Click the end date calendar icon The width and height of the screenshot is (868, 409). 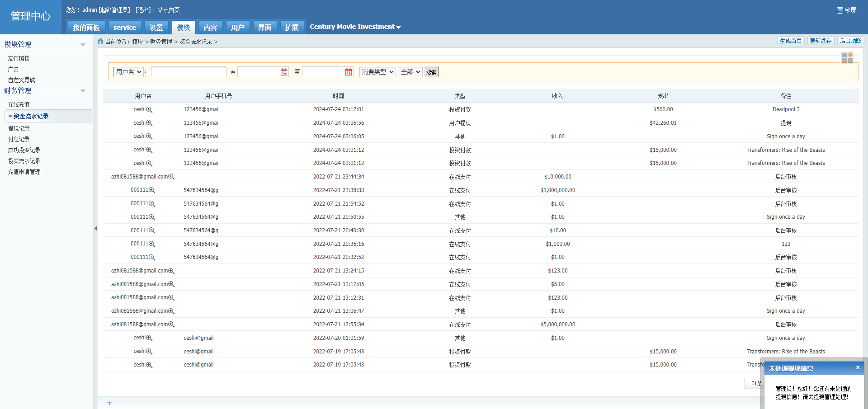[x=349, y=72]
